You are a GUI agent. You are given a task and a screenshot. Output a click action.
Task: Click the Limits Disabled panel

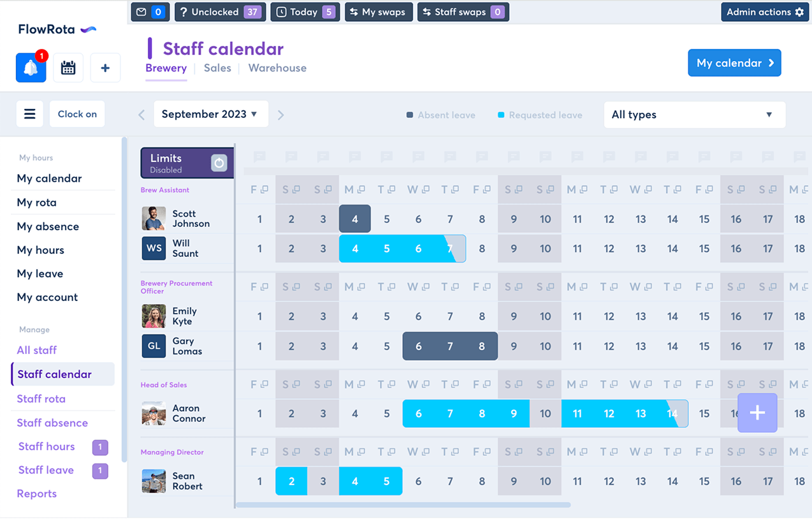coord(187,163)
